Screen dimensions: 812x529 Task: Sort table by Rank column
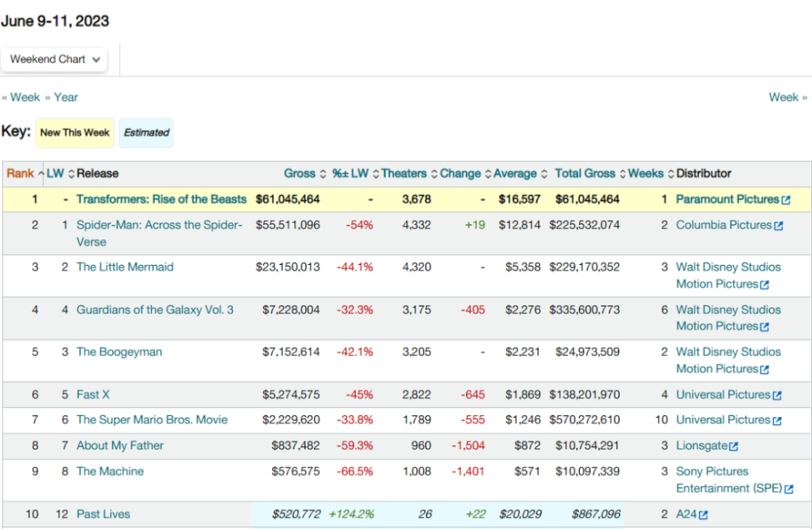pos(25,174)
